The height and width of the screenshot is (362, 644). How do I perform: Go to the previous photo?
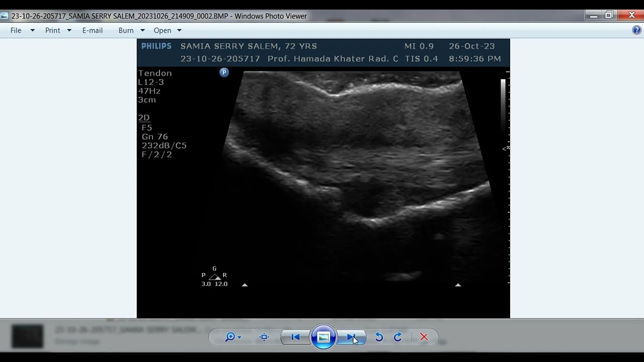coord(295,337)
